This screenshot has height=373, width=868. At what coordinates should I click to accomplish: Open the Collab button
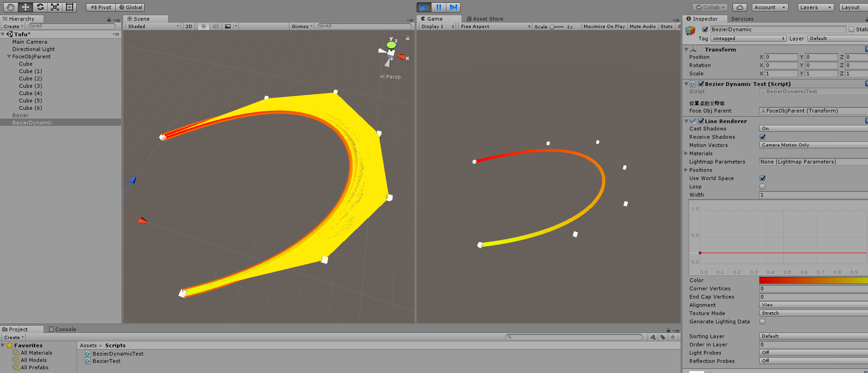710,7
